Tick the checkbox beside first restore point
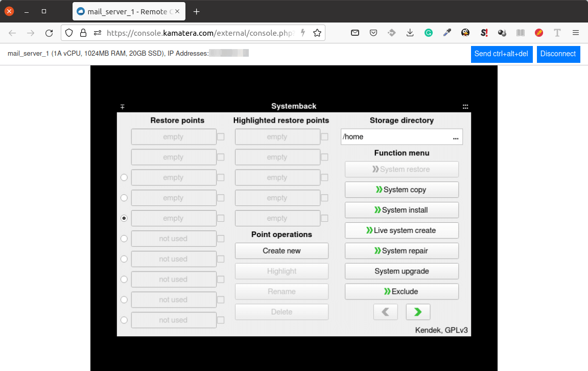Viewport: 588px width, 371px height. pos(221,137)
